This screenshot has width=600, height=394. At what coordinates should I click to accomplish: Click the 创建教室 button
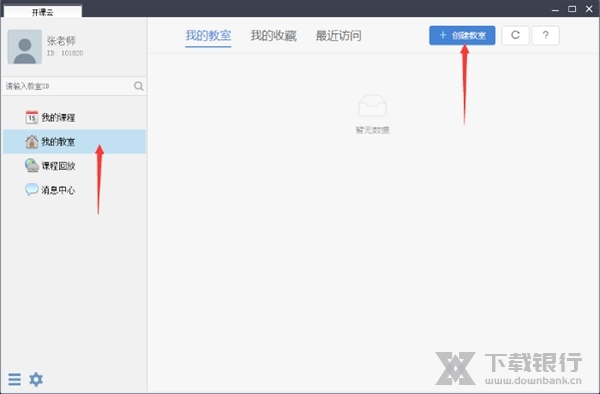(x=462, y=35)
